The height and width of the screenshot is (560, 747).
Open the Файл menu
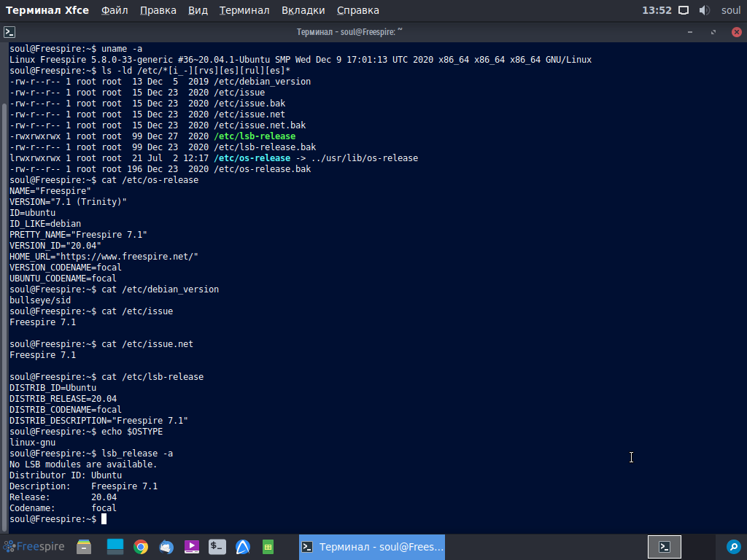point(115,10)
